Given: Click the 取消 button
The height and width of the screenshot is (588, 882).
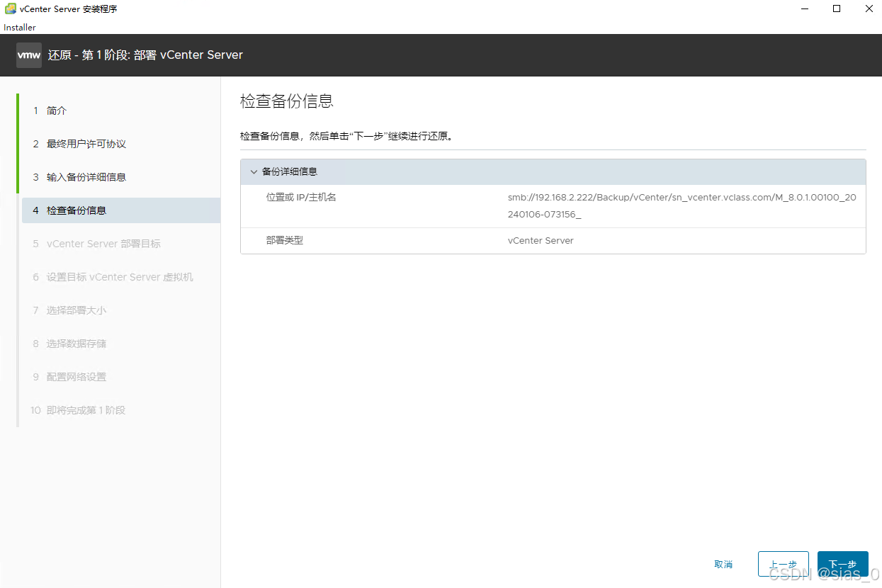Looking at the screenshot, I should point(723,565).
